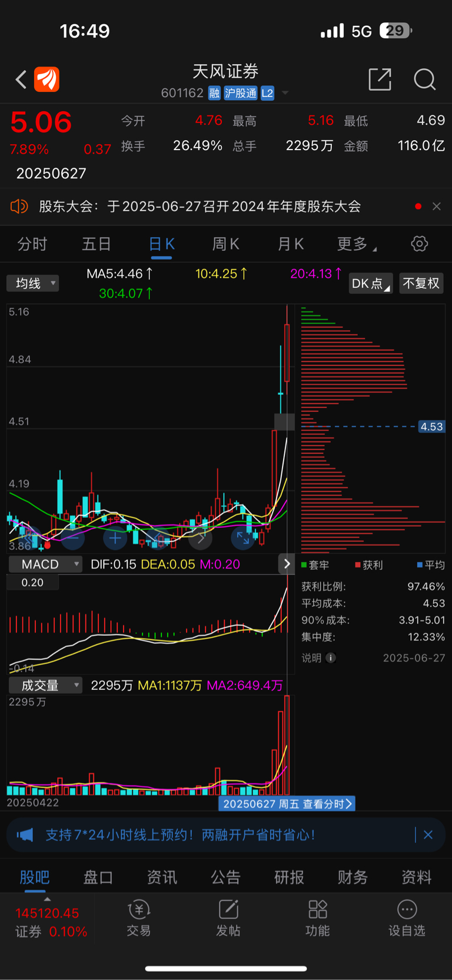Open the 资讯 tab
This screenshot has width=452, height=980.
(162, 878)
